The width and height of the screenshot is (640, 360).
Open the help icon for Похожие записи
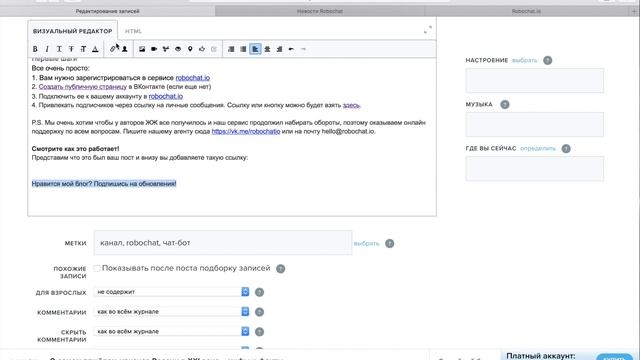click(280, 269)
